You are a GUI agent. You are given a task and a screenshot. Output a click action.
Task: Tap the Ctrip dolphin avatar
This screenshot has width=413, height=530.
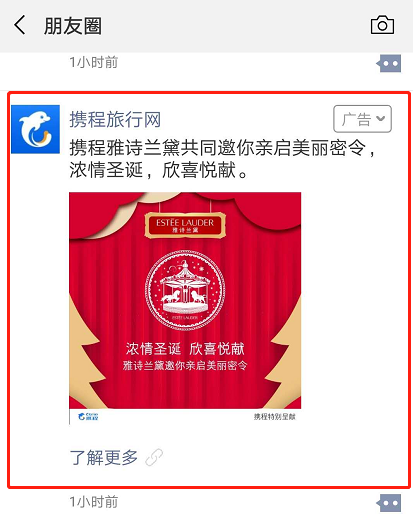pyautogui.click(x=35, y=129)
